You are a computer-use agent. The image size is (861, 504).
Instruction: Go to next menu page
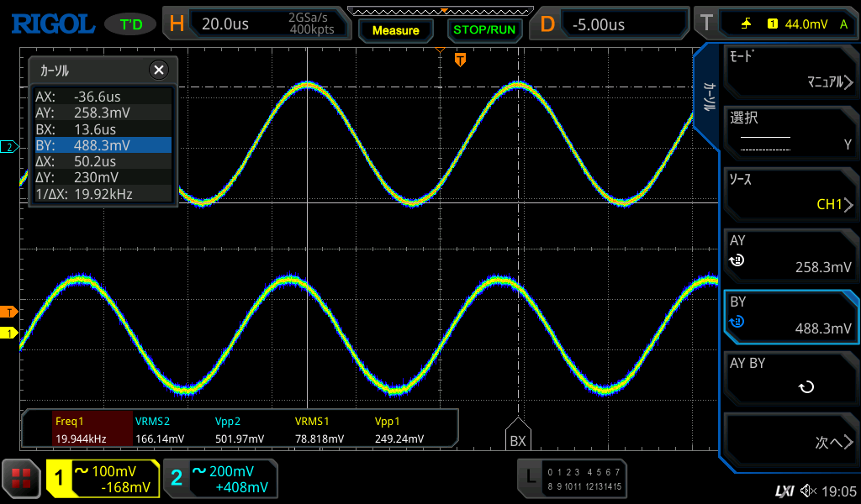[790, 442]
